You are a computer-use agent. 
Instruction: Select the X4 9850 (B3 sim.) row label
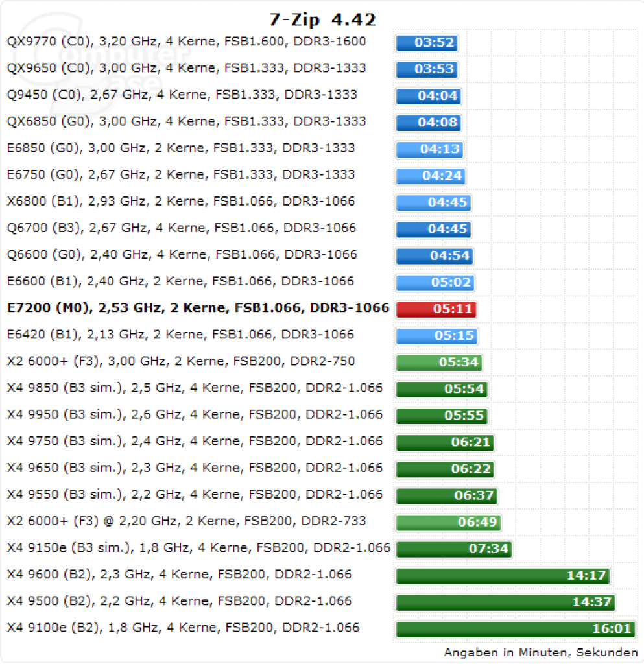click(x=195, y=388)
